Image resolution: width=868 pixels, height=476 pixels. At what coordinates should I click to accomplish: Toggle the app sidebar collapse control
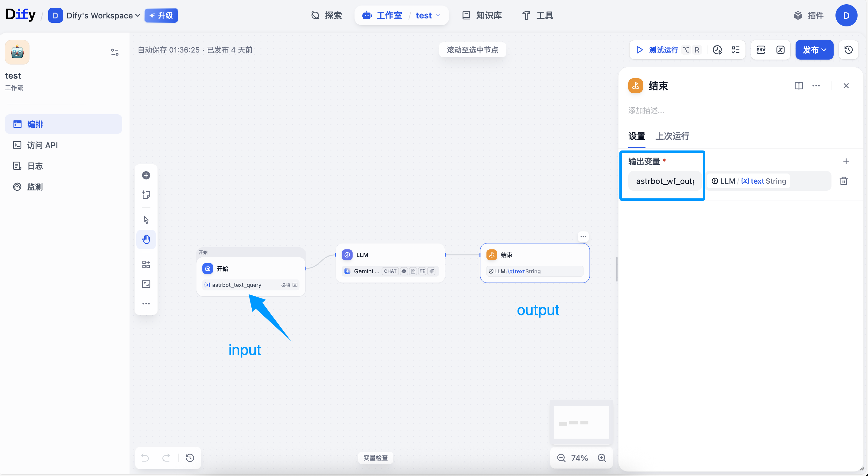tap(114, 52)
